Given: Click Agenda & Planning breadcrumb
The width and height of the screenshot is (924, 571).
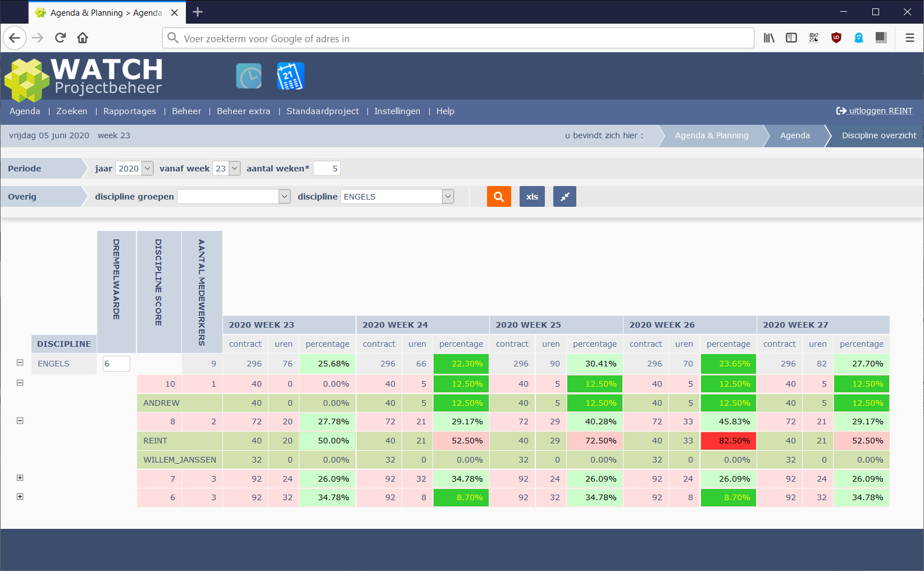Looking at the screenshot, I should pyautogui.click(x=712, y=135).
